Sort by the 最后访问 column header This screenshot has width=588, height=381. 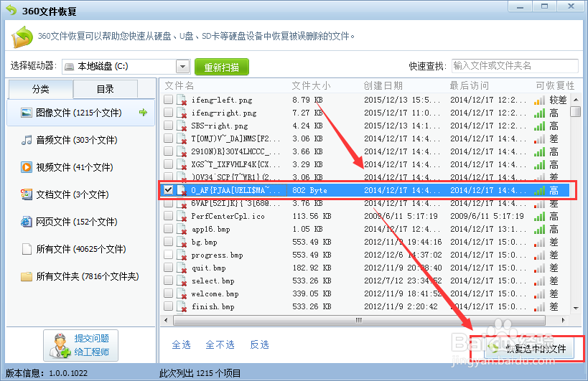pyautogui.click(x=469, y=86)
